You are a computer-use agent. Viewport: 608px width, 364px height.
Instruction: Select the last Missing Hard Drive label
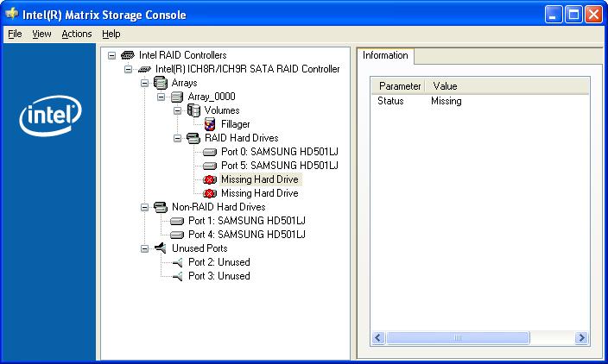point(260,193)
